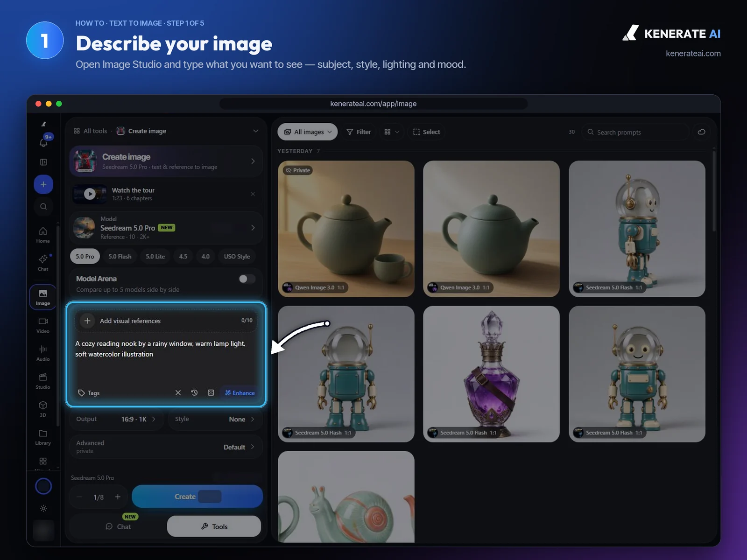
Task: Open the 3D tool in sidebar
Action: [x=43, y=409]
